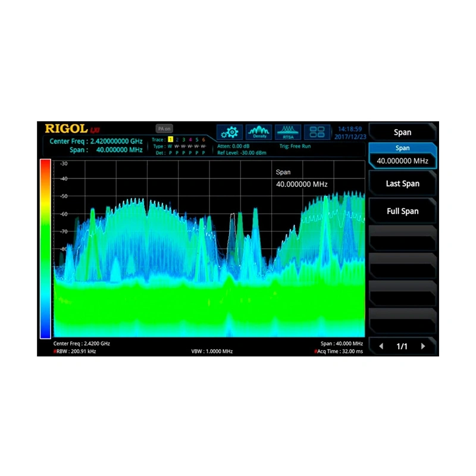Go to previous menu page arrow
This screenshot has height=476, width=476.
point(381,346)
